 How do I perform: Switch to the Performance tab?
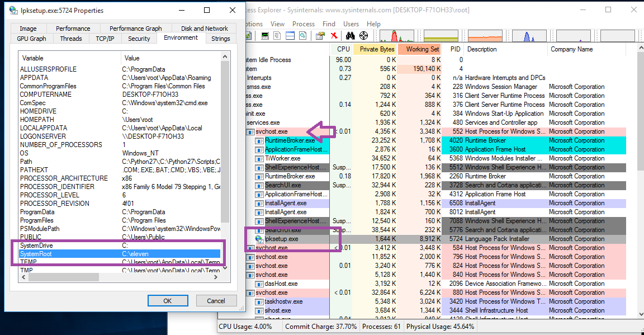point(73,29)
